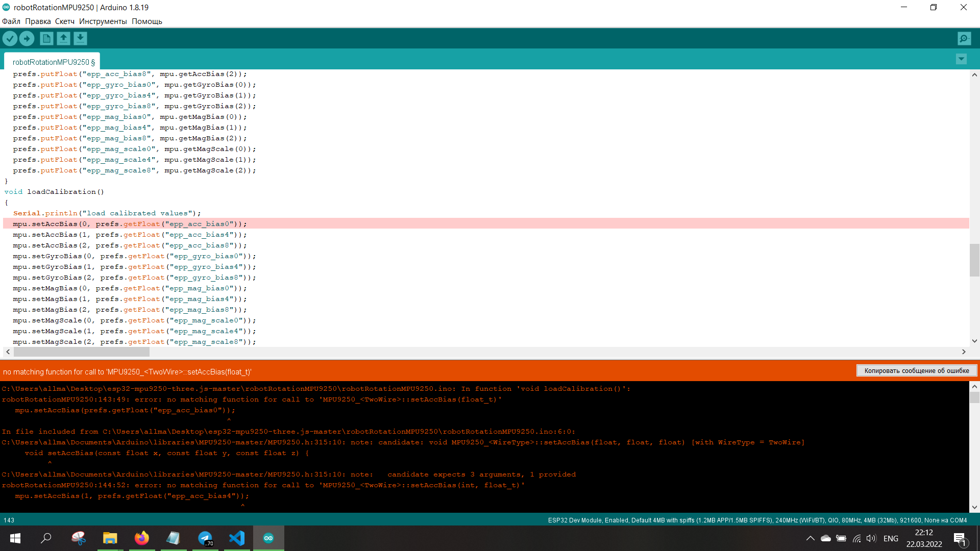
Task: Expand the tab options dropdown arrow
Action: 961,59
